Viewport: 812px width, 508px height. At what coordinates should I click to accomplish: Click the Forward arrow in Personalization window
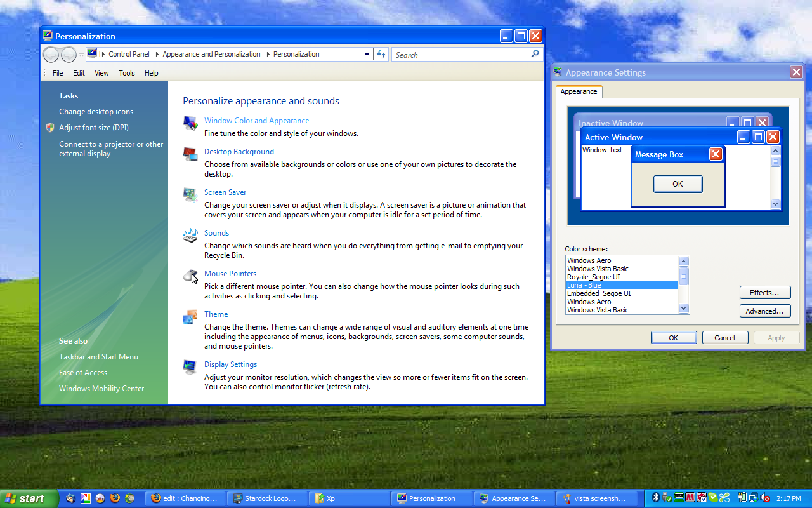click(69, 55)
